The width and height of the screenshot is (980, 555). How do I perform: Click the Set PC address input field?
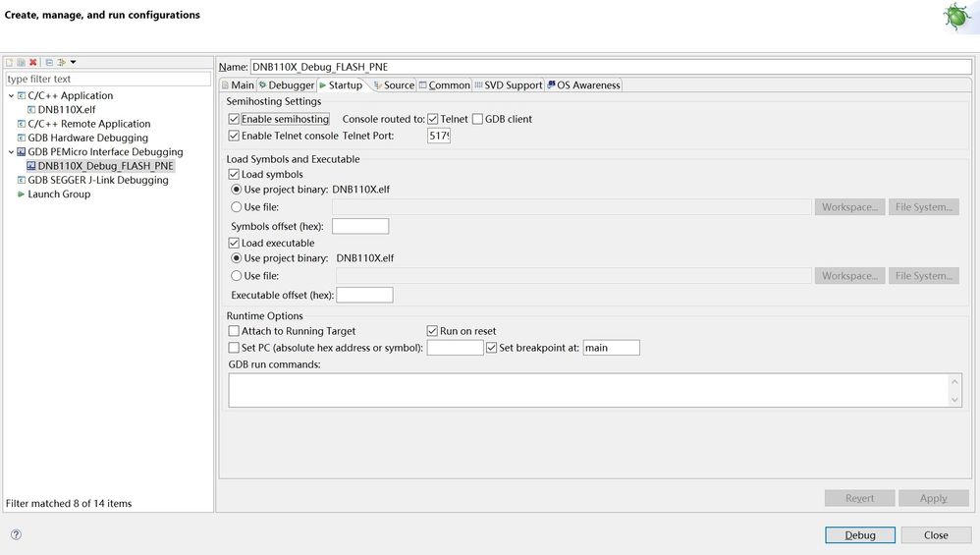[x=455, y=348]
